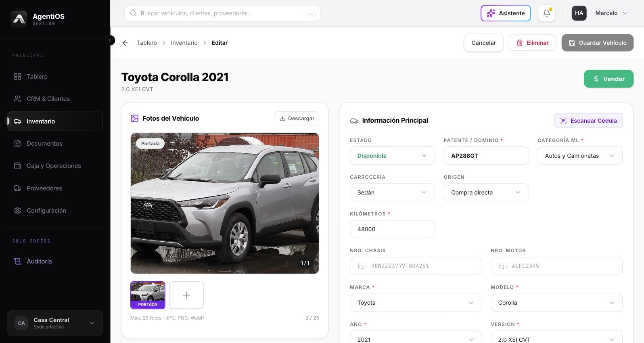Screen dimensions: 644x343
Task: Click the search magnifier icon
Action: pos(133,13)
